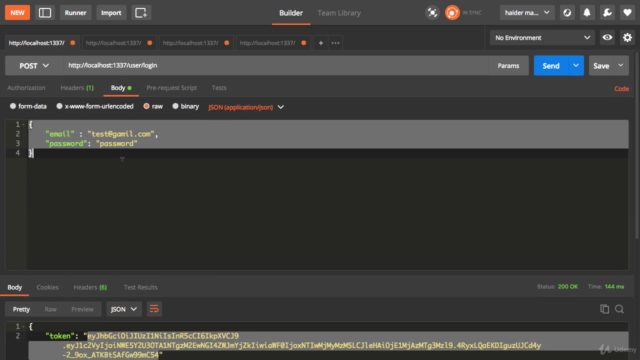
Task: Open the Tests tab
Action: pos(219,88)
